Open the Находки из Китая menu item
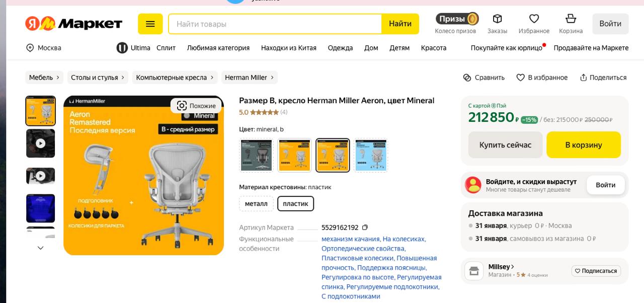 [x=288, y=48]
